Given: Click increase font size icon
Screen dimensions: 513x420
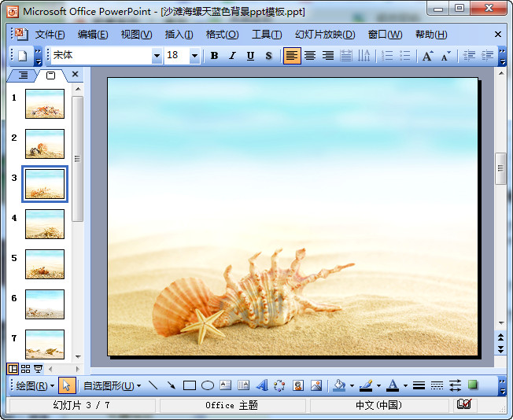Looking at the screenshot, I should [427, 56].
